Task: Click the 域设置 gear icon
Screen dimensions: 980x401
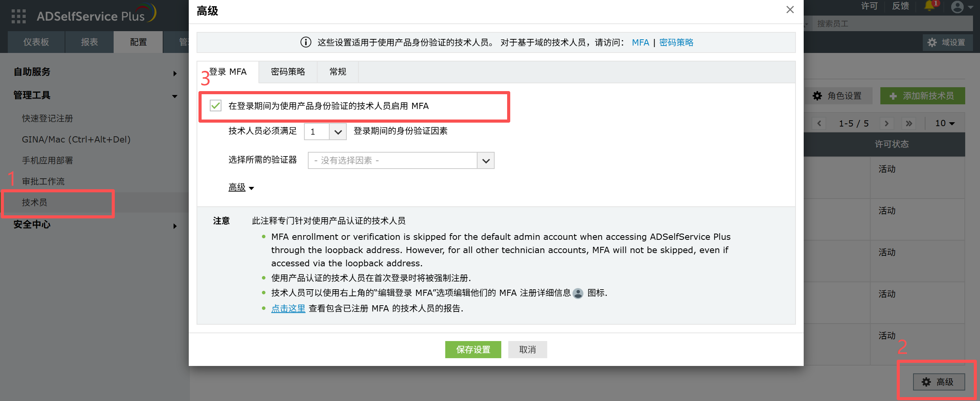Action: [932, 42]
